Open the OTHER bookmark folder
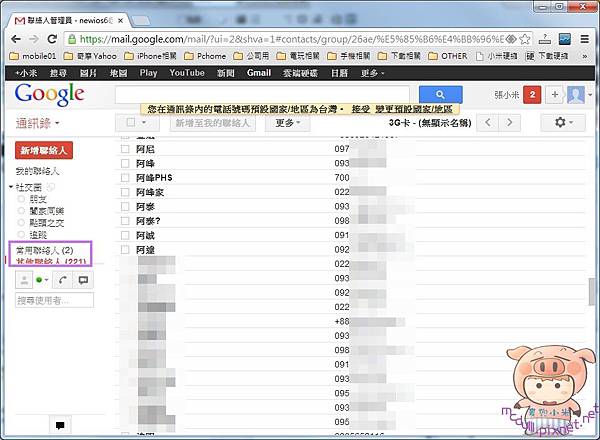 (x=448, y=56)
